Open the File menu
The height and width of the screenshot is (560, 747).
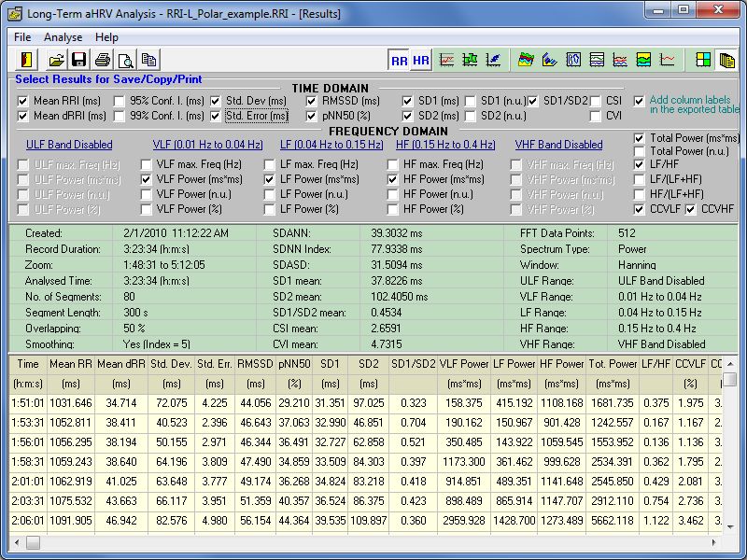point(22,37)
